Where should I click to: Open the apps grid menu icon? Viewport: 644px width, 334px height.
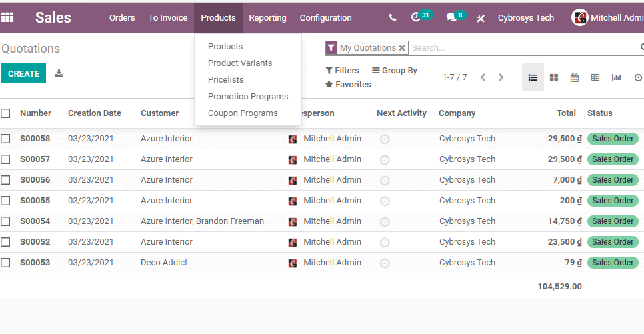click(7, 17)
